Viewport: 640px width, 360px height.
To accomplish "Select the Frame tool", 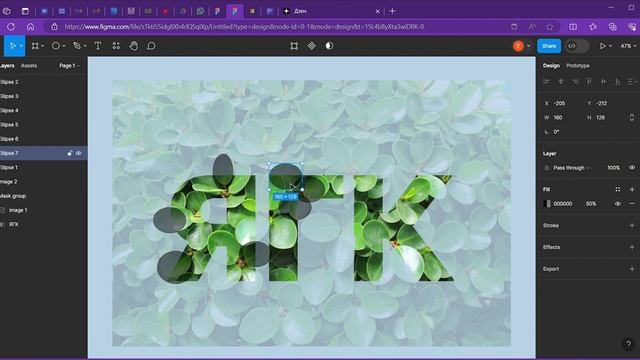I will pos(35,46).
